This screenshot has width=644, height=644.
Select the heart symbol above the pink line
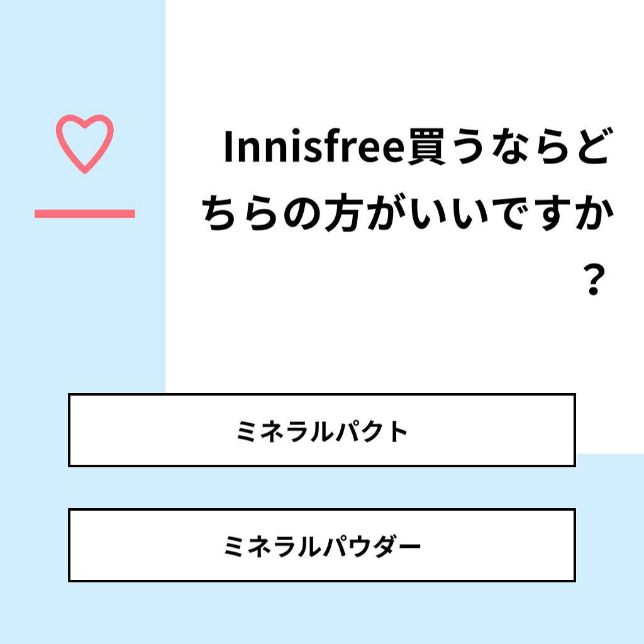[x=85, y=143]
